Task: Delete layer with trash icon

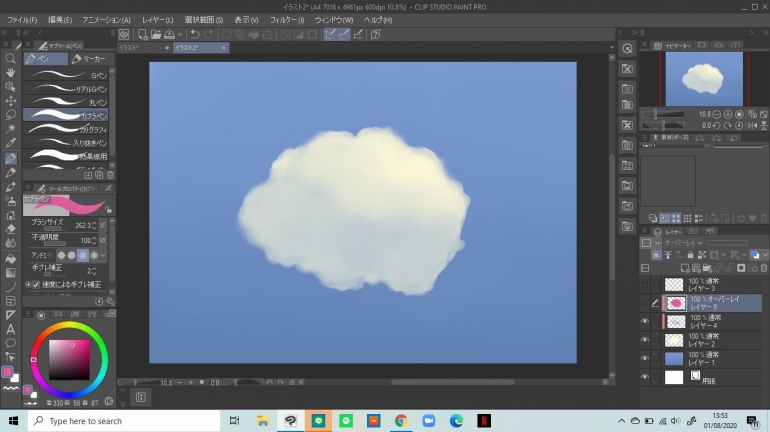Action: pyautogui.click(x=764, y=268)
